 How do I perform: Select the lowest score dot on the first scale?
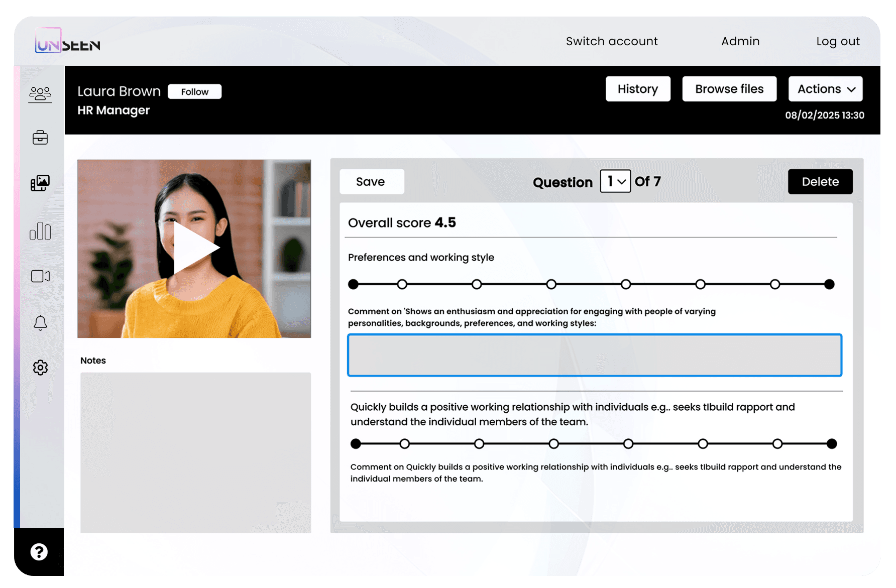[353, 284]
